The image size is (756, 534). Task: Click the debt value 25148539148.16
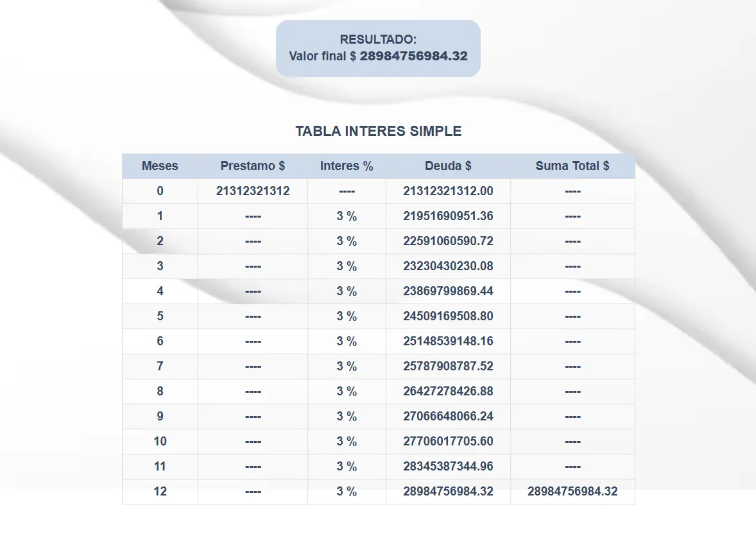pyautogui.click(x=448, y=341)
